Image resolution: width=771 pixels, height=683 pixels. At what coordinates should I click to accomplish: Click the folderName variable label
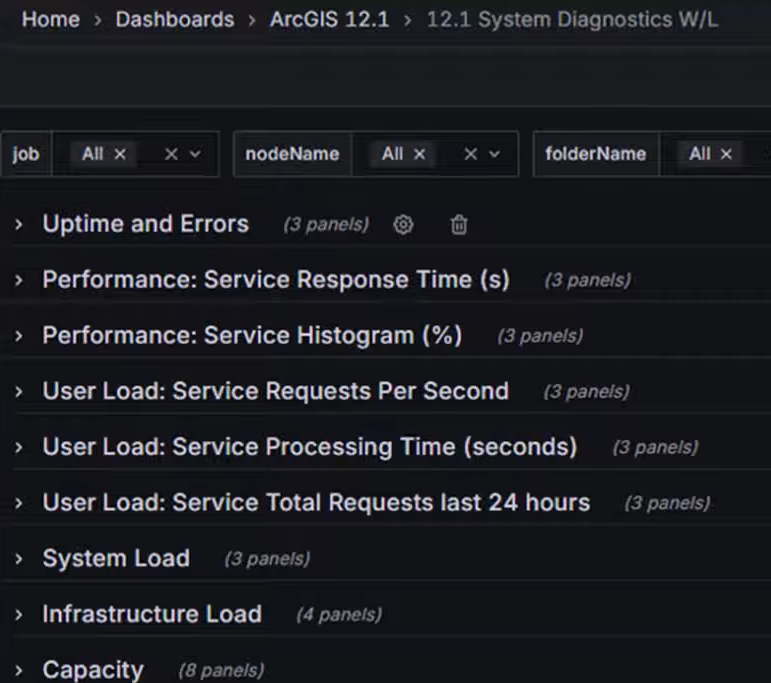tap(595, 154)
